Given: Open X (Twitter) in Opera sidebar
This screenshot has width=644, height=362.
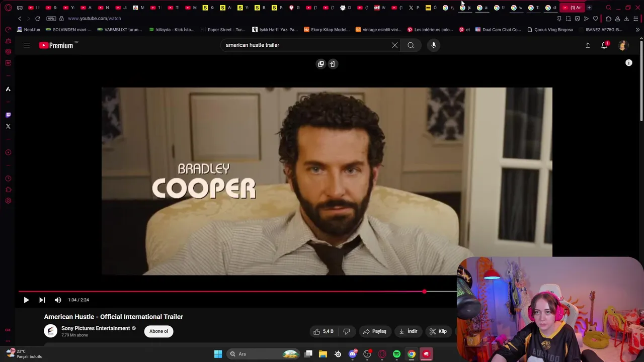Looking at the screenshot, I should [8, 126].
